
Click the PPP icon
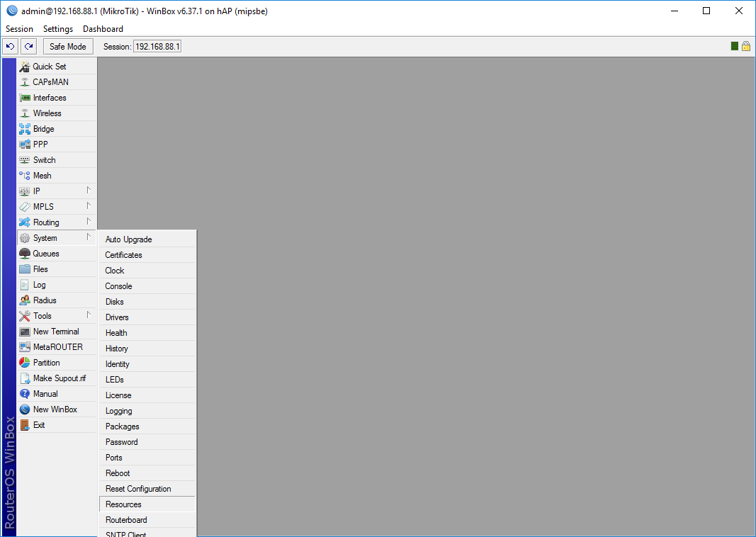(x=25, y=144)
